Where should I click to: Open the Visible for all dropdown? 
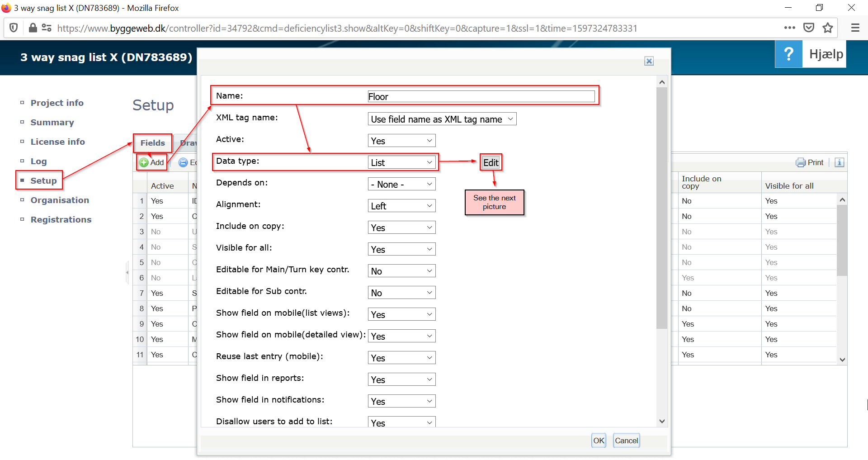point(401,249)
